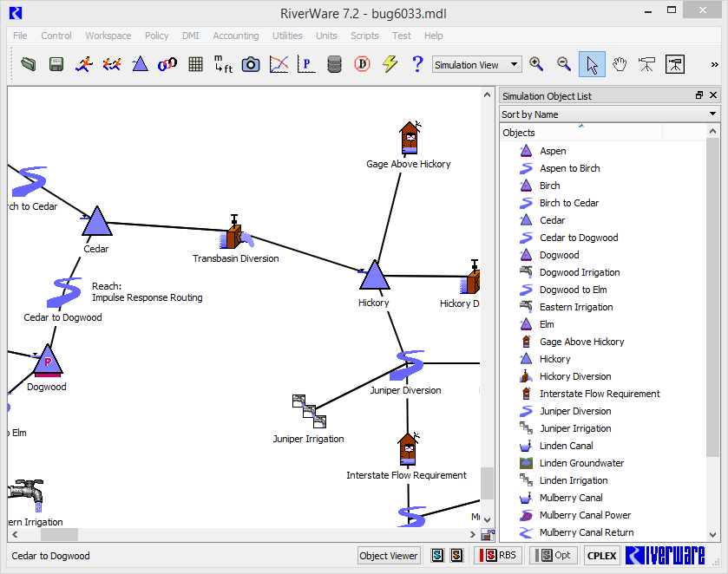
Task: Open diagnostics with the red D icon
Action: tap(362, 64)
